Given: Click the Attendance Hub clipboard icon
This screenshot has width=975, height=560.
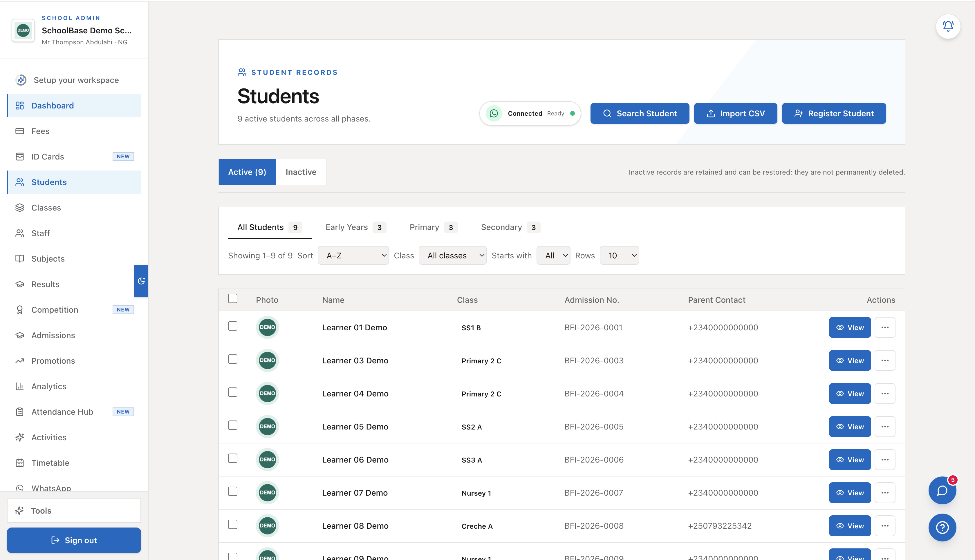Looking at the screenshot, I should (20, 412).
